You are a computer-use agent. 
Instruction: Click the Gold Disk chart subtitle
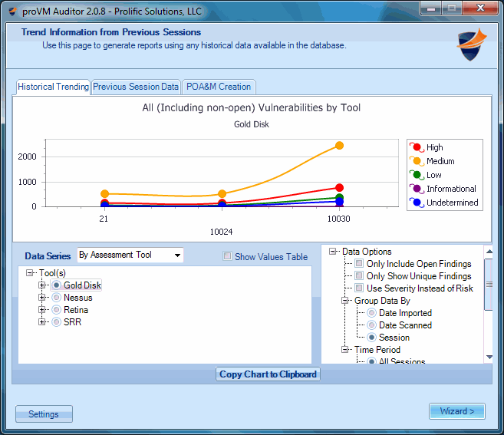tap(252, 124)
